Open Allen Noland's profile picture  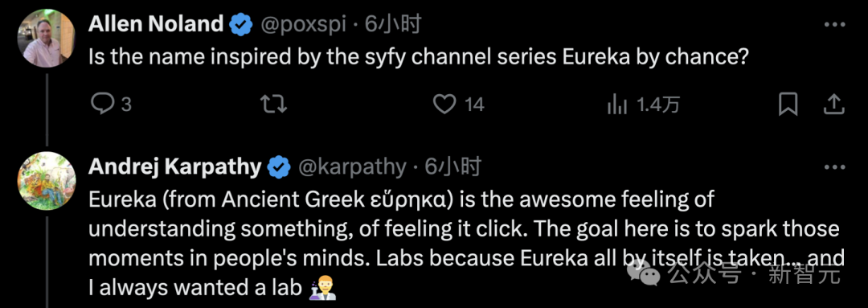[46, 38]
